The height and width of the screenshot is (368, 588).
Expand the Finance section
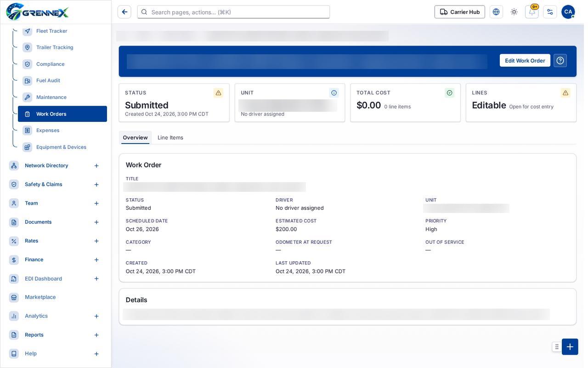point(96,260)
